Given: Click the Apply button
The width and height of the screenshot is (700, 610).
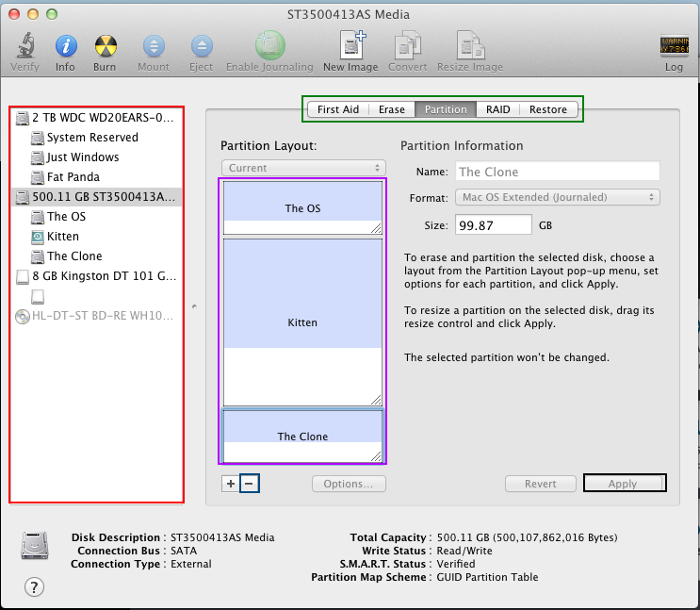Looking at the screenshot, I should click(x=623, y=484).
